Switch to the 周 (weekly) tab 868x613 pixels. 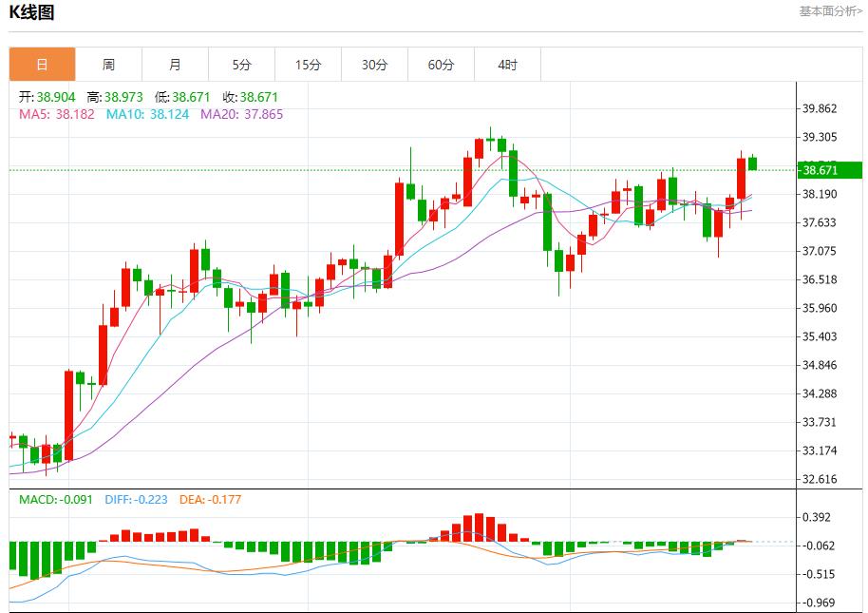tap(107, 64)
